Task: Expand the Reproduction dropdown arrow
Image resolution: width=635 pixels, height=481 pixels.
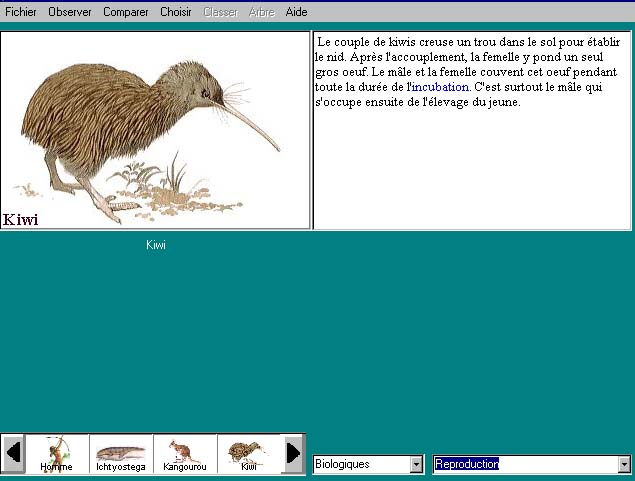Action: point(624,464)
